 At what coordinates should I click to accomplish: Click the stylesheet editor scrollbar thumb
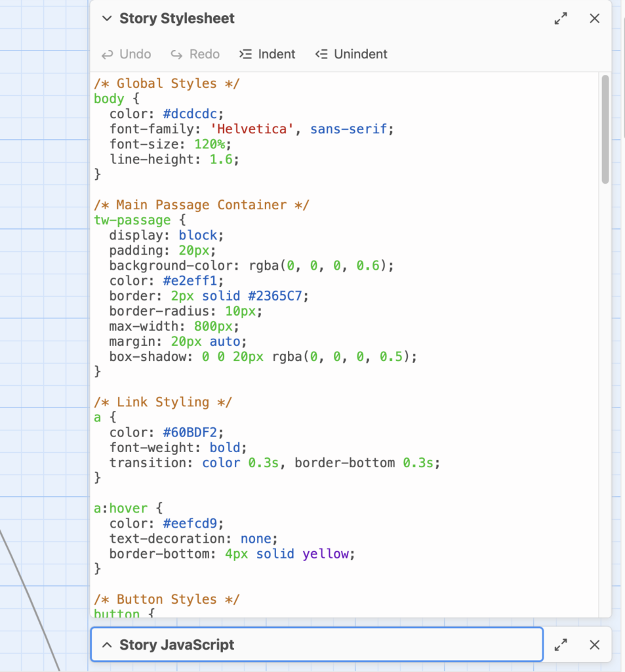coord(605,129)
